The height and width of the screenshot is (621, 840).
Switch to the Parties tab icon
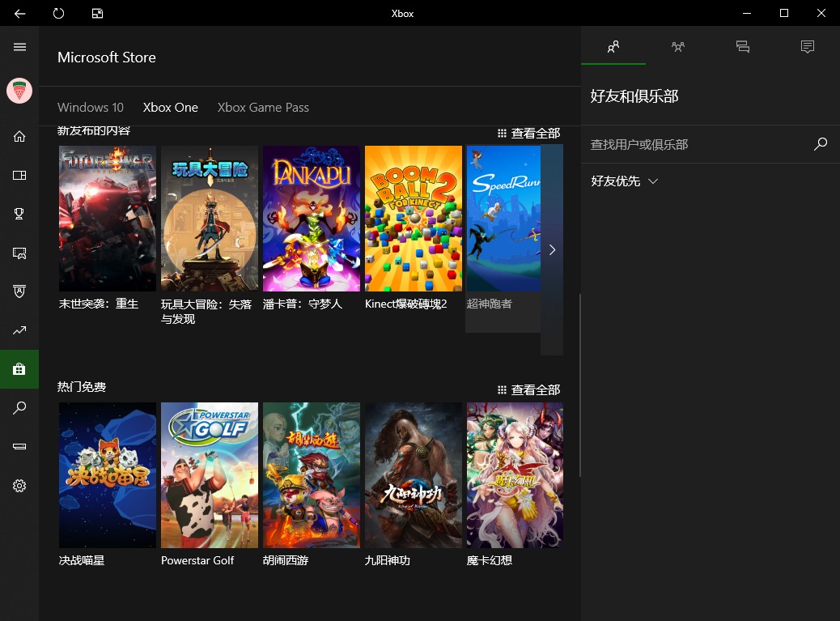pos(678,47)
